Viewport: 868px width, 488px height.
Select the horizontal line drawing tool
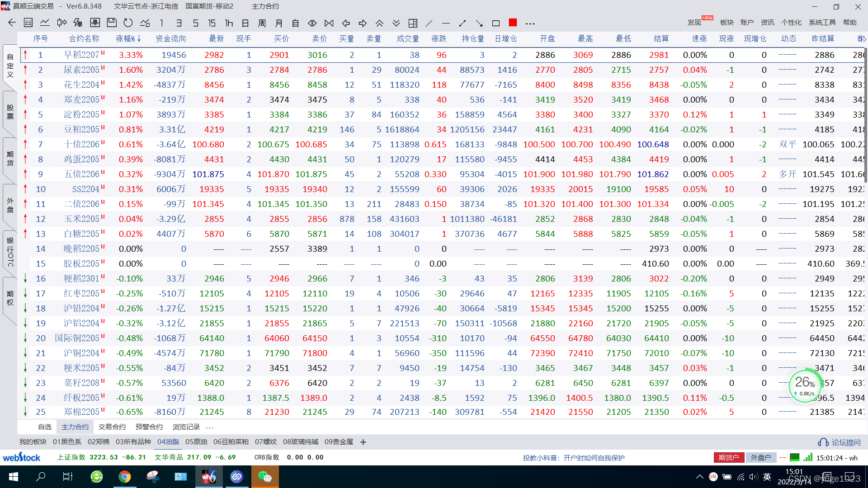(x=446, y=23)
